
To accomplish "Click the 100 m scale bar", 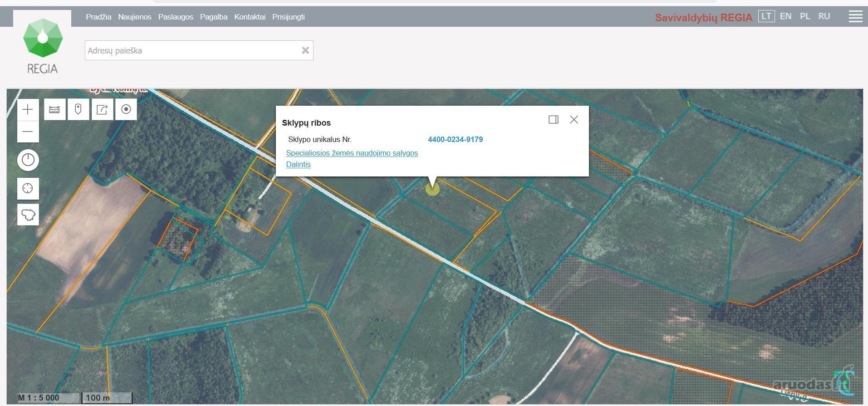I will click(107, 398).
